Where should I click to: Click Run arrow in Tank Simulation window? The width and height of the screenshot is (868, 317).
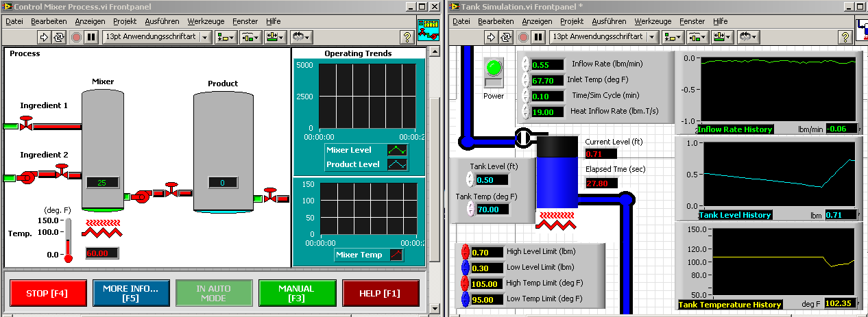pos(490,37)
